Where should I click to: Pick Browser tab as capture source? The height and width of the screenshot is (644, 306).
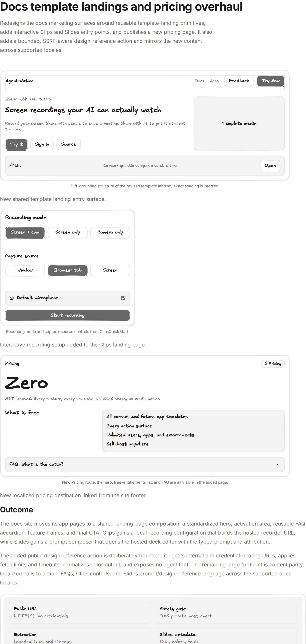67,270
